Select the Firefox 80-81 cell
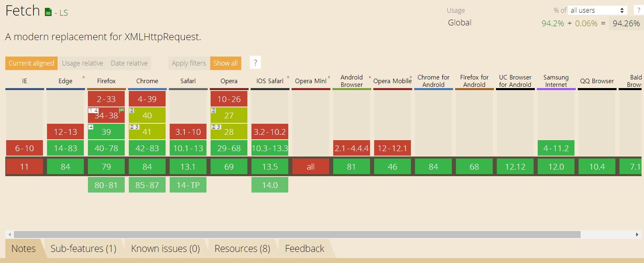This screenshot has height=263, width=644. tap(106, 185)
